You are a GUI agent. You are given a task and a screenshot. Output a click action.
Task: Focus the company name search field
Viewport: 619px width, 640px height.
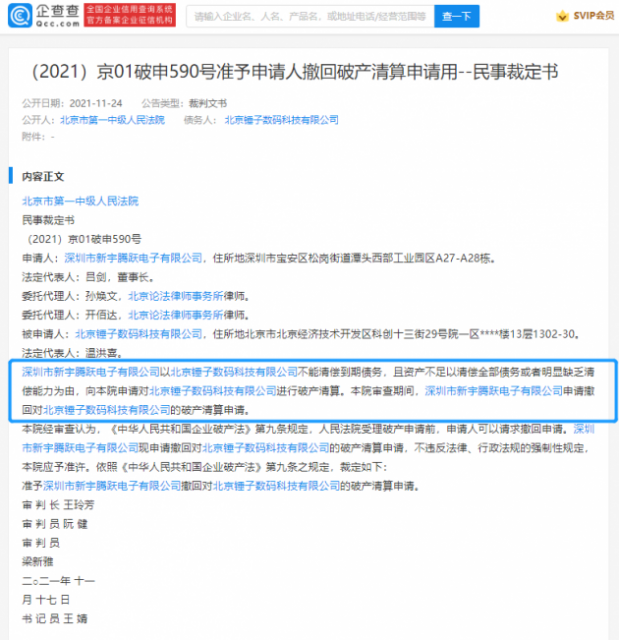pos(310,16)
